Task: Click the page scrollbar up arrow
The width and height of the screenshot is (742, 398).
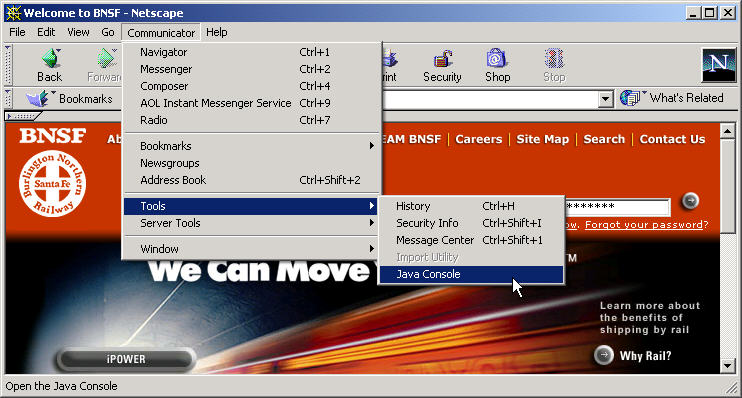Action: tap(727, 131)
